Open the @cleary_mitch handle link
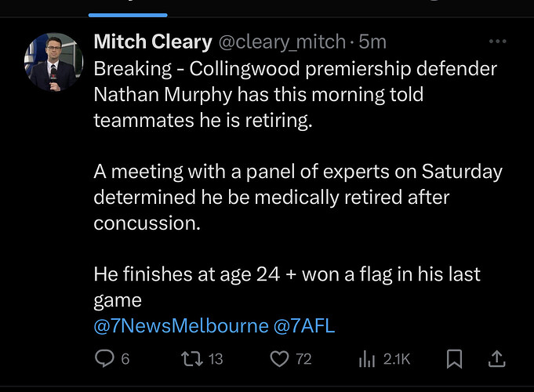 [x=282, y=42]
